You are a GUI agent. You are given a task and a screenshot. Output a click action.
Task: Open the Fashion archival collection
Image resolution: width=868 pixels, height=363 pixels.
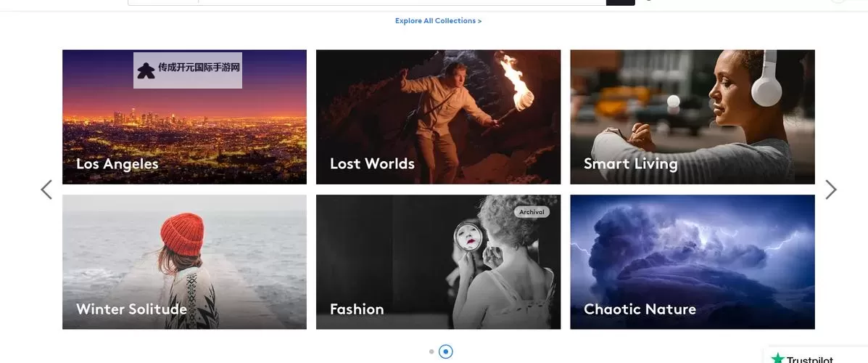(438, 261)
